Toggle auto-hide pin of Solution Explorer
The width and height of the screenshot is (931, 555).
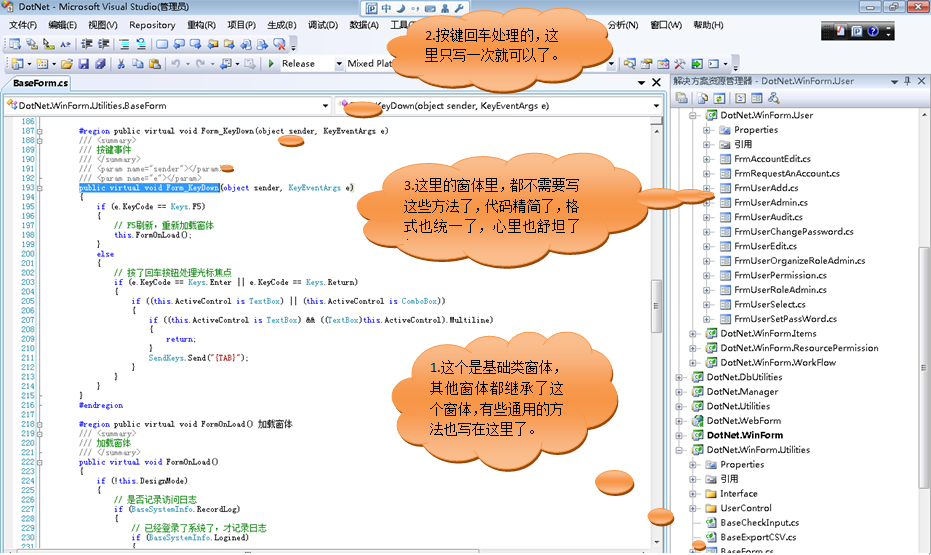point(907,81)
